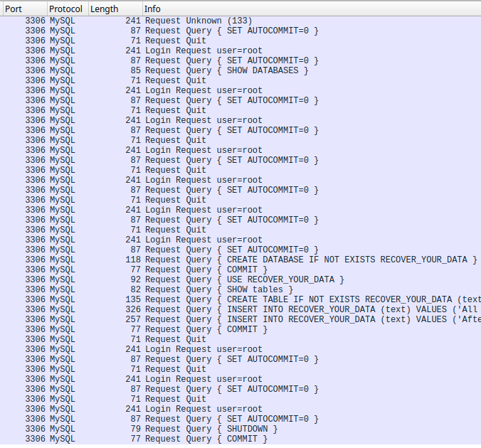Viewport: 481px width, 448px height.
Task: Click the Info column header
Action: click(x=285, y=9)
